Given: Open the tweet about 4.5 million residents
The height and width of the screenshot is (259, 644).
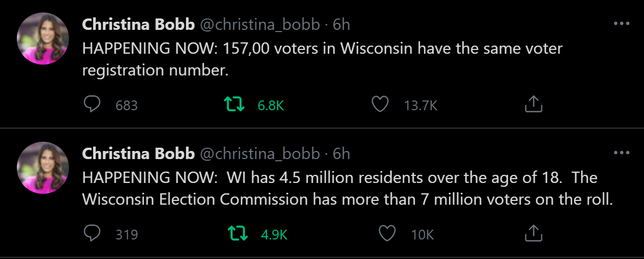Looking at the screenshot, I should tap(348, 188).
